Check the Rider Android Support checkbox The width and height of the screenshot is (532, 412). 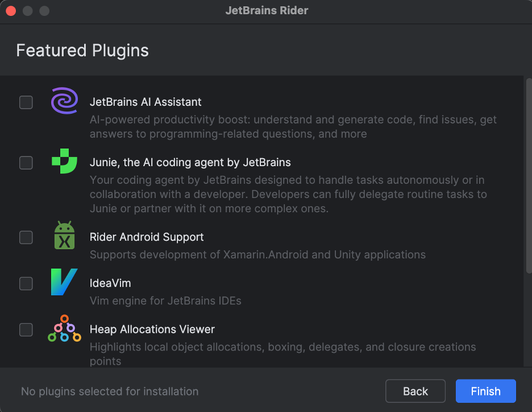[26, 237]
